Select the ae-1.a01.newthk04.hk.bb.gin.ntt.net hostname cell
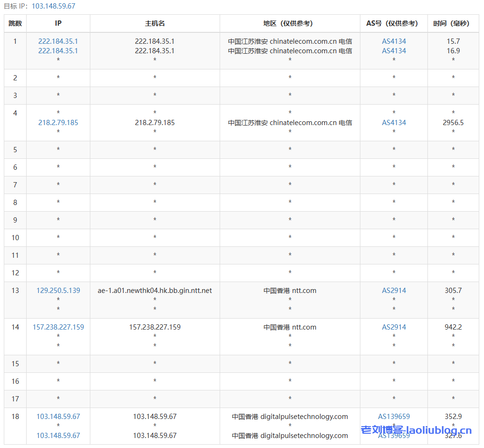The height and width of the screenshot is (448, 484). click(155, 291)
